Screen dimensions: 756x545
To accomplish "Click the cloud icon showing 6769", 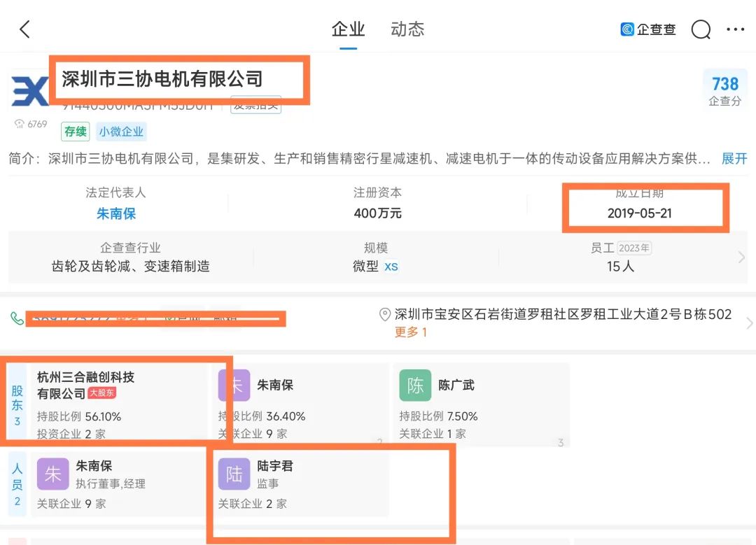I will click(x=31, y=123).
